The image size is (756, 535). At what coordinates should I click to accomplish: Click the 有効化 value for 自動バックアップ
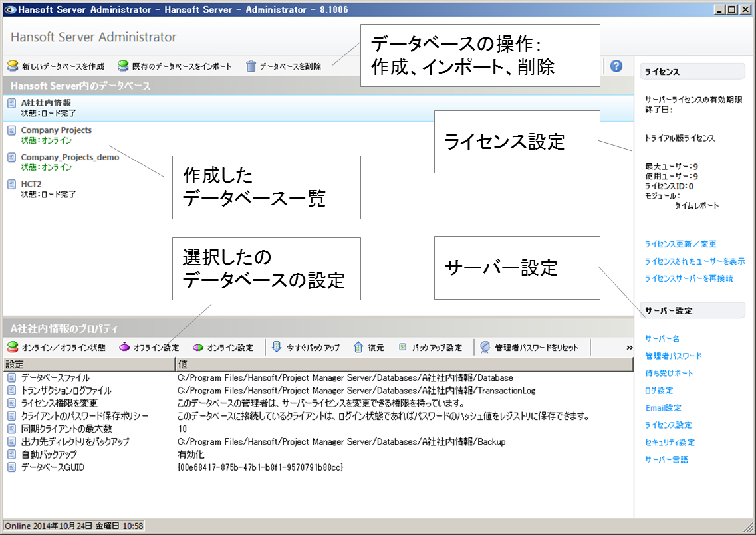(x=191, y=455)
